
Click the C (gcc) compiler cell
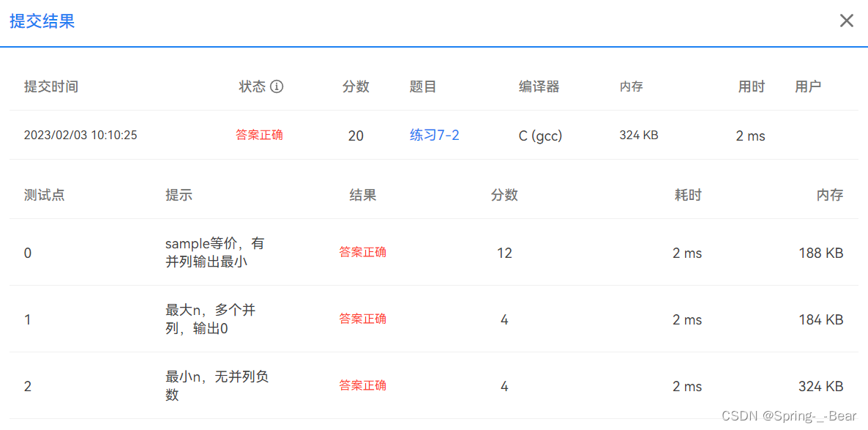(540, 136)
